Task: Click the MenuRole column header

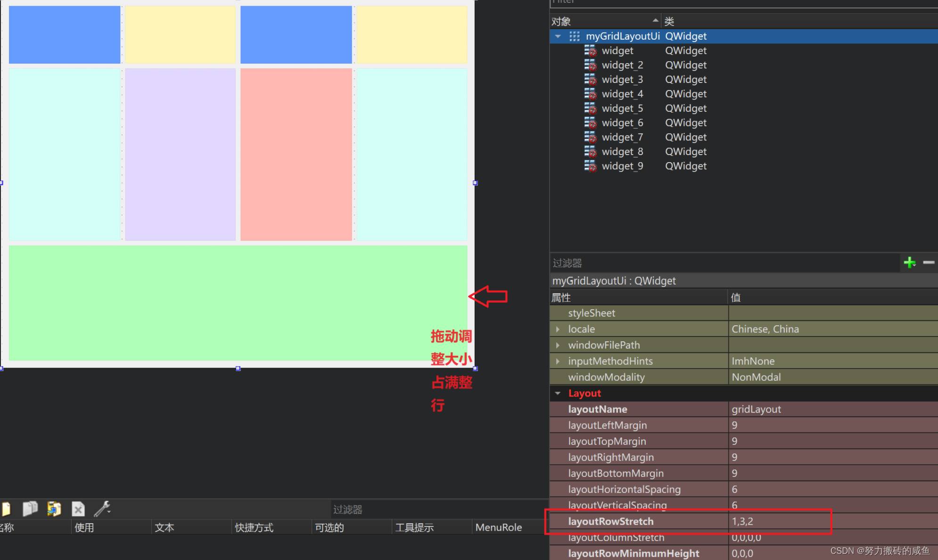Action: pos(499,527)
